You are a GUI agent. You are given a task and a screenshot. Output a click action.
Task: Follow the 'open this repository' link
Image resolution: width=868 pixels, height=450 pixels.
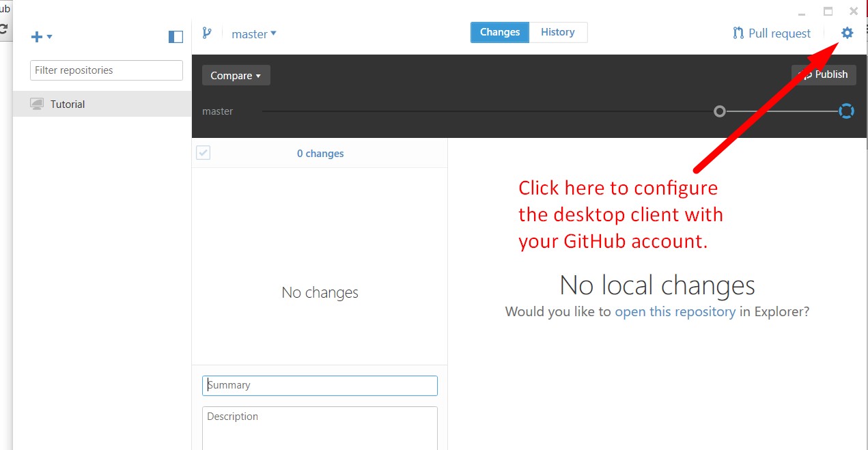click(675, 311)
